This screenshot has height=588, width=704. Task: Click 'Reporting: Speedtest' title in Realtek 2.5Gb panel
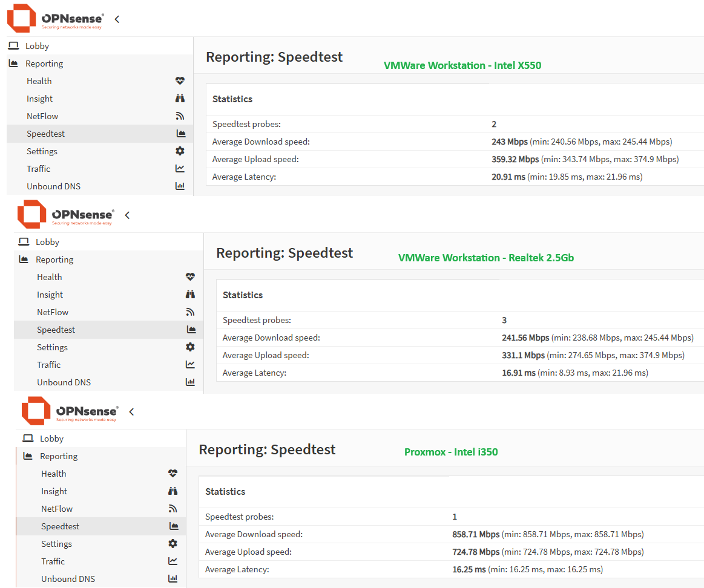coord(285,253)
